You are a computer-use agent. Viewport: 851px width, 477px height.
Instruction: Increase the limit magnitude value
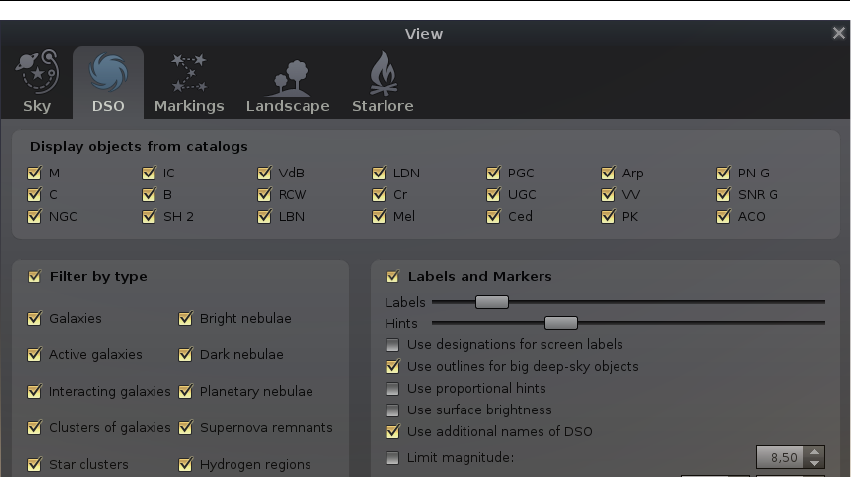[x=815, y=451]
